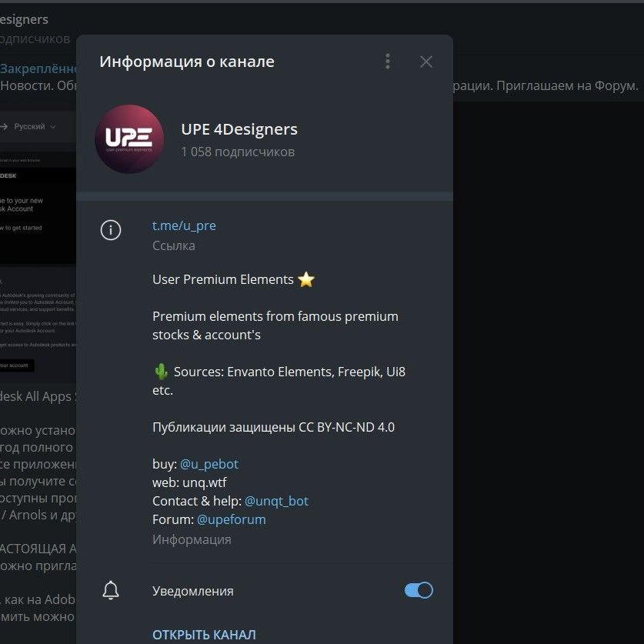Viewport: 644px width, 644px height.
Task: Click the web: unq.wtf text
Action: [189, 482]
